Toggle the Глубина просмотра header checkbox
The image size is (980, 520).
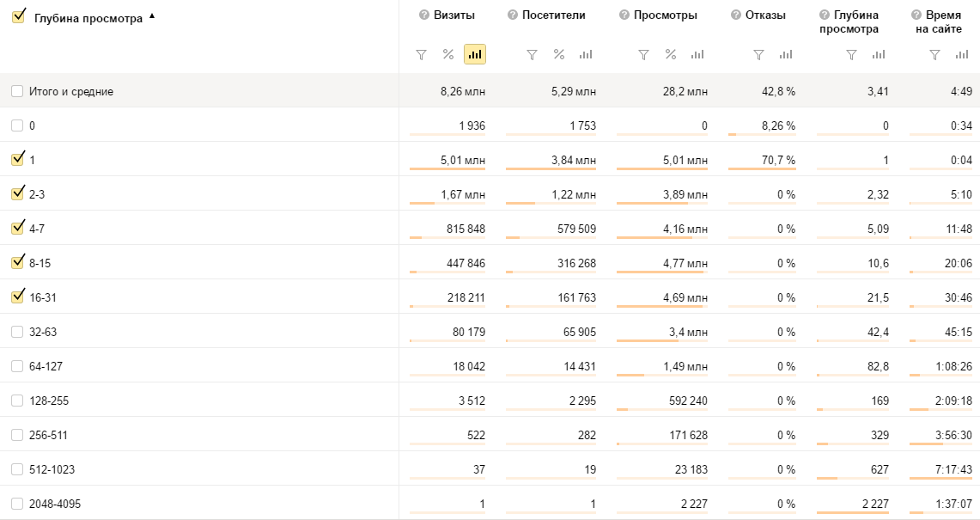(18, 16)
